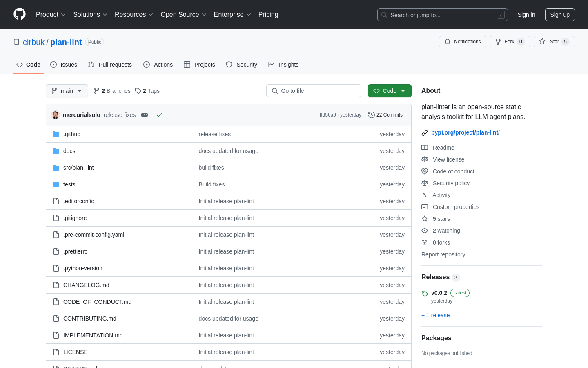Image resolution: width=588 pixels, height=368 pixels.
Task: Click the tests folder icon
Action: (x=56, y=184)
